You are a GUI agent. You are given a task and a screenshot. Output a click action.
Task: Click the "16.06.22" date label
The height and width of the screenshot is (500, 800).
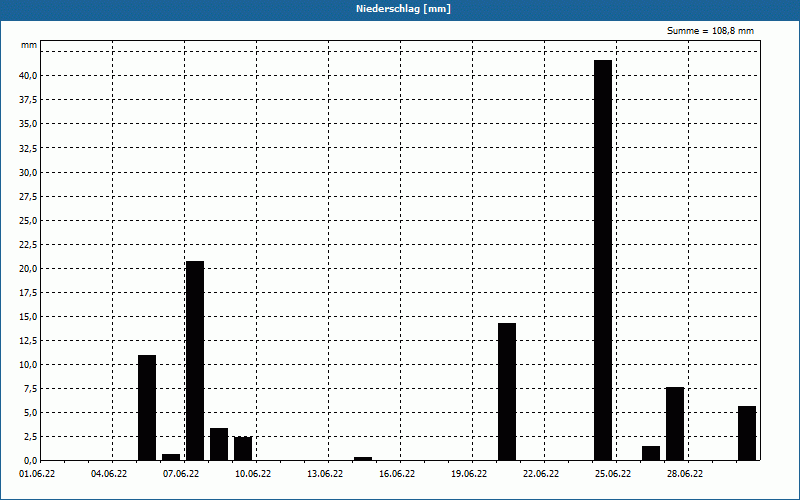click(396, 474)
